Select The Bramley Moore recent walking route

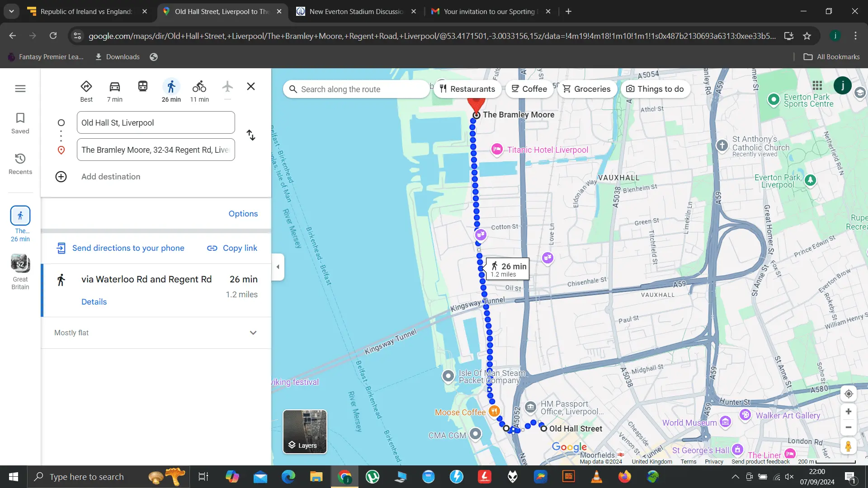click(20, 224)
